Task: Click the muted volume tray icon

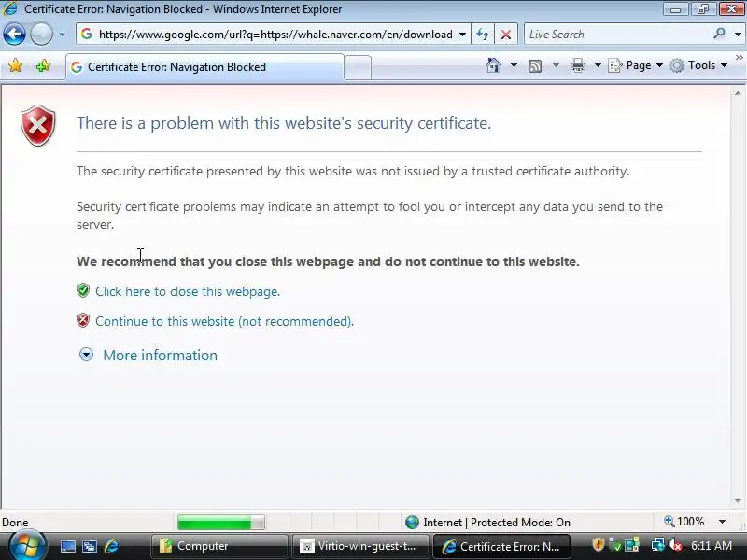Action: (x=674, y=545)
